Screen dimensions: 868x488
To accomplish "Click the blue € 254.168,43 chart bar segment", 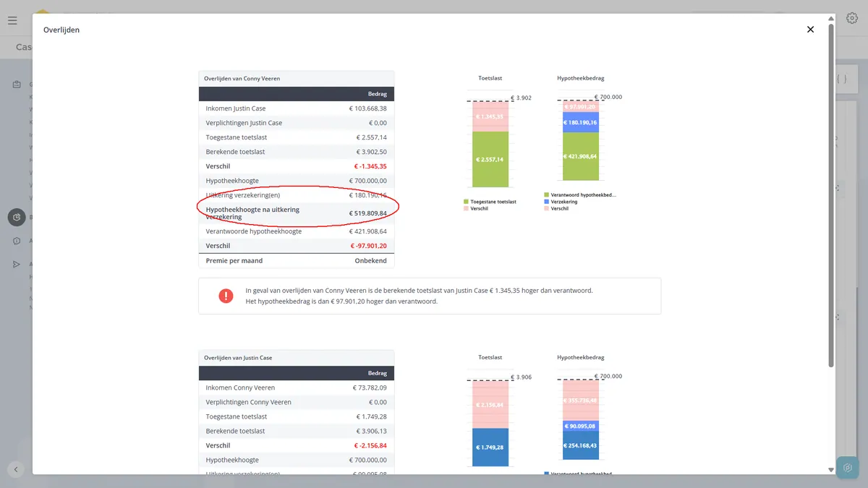I will pyautogui.click(x=581, y=445).
